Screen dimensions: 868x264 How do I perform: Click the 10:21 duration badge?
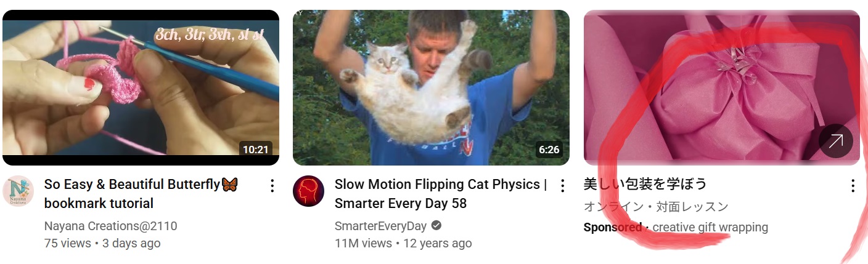tap(255, 150)
